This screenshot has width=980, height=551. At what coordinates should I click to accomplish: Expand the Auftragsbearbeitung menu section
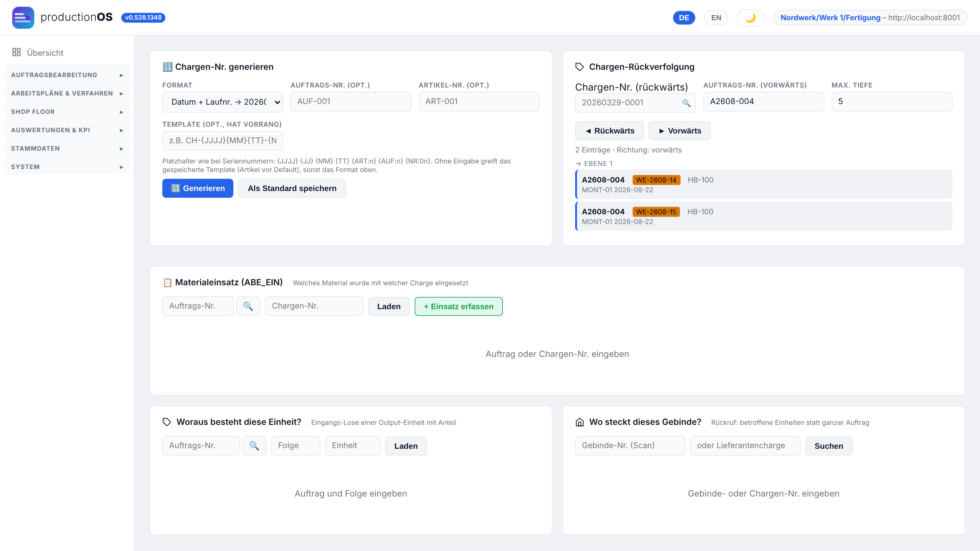point(67,75)
